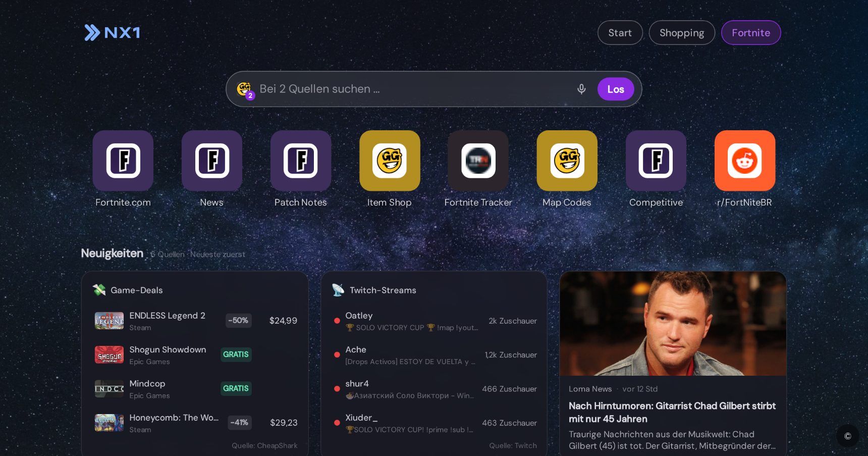Open the News shortcut icon
The image size is (868, 456).
(212, 161)
